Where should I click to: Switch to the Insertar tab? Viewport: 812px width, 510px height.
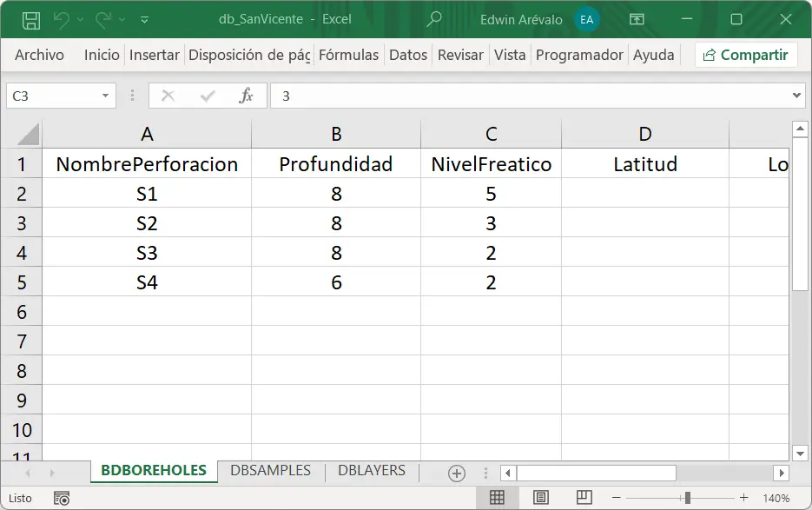coord(155,55)
